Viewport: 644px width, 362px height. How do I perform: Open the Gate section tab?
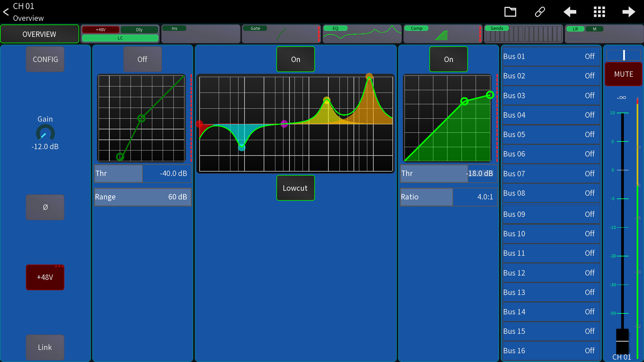coord(281,34)
